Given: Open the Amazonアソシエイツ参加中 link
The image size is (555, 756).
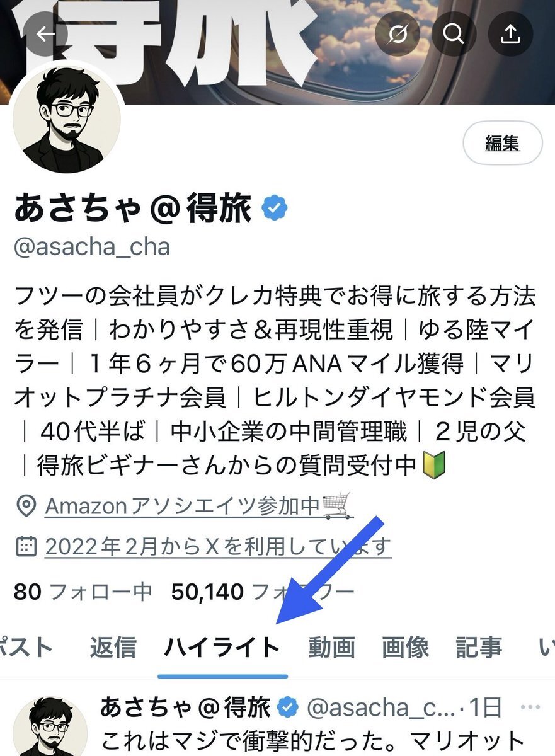Looking at the screenshot, I should tap(198, 506).
